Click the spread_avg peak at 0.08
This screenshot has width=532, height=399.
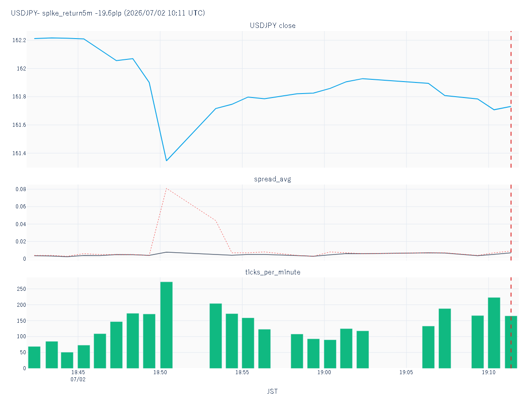point(166,188)
